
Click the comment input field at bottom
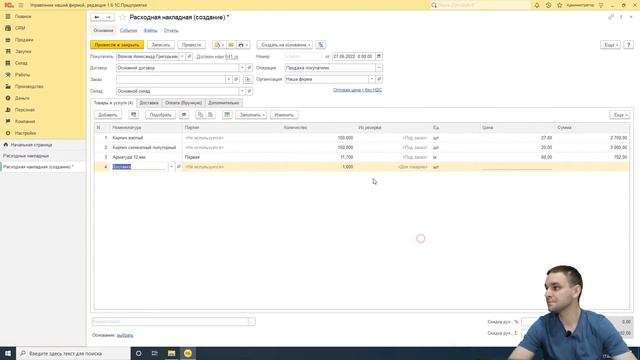coord(170,322)
